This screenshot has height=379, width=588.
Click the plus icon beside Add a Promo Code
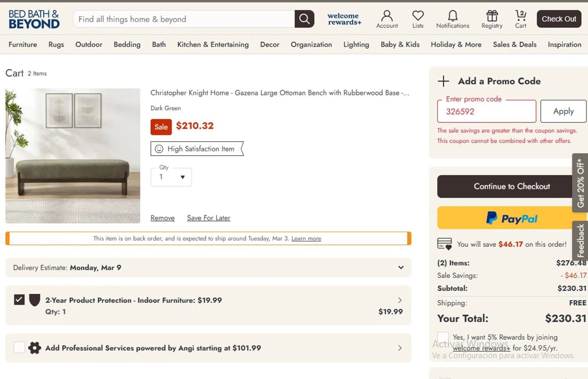(443, 81)
